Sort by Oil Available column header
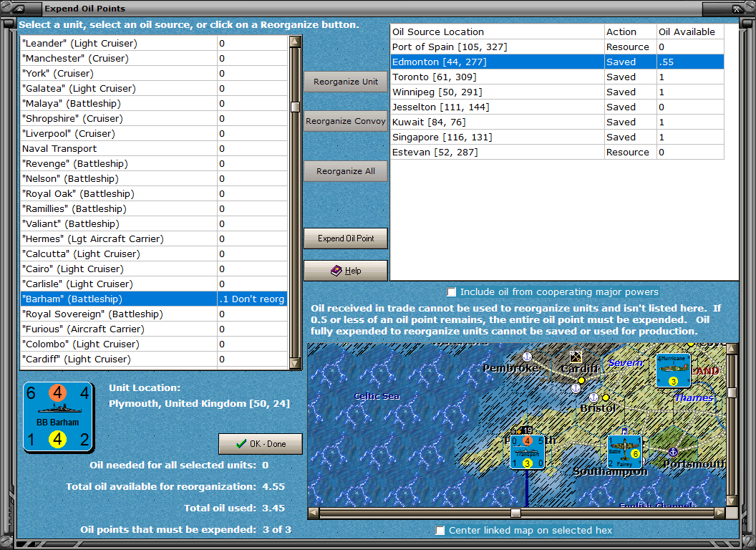The image size is (756, 550). [x=690, y=32]
